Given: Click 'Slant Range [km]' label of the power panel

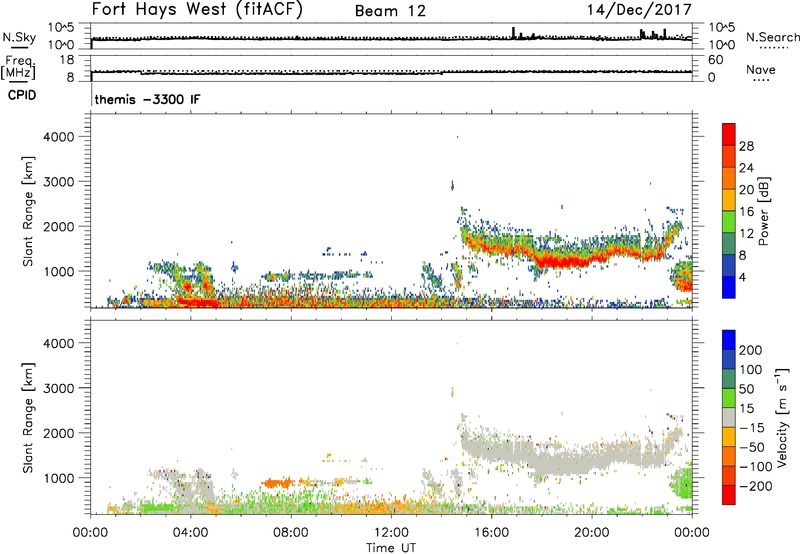Looking at the screenshot, I should [x=28, y=211].
